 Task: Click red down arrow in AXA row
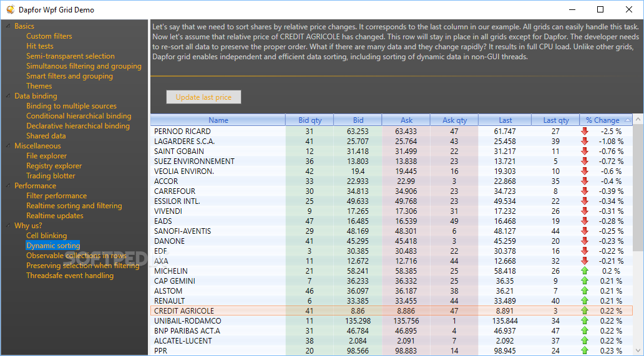585,261
